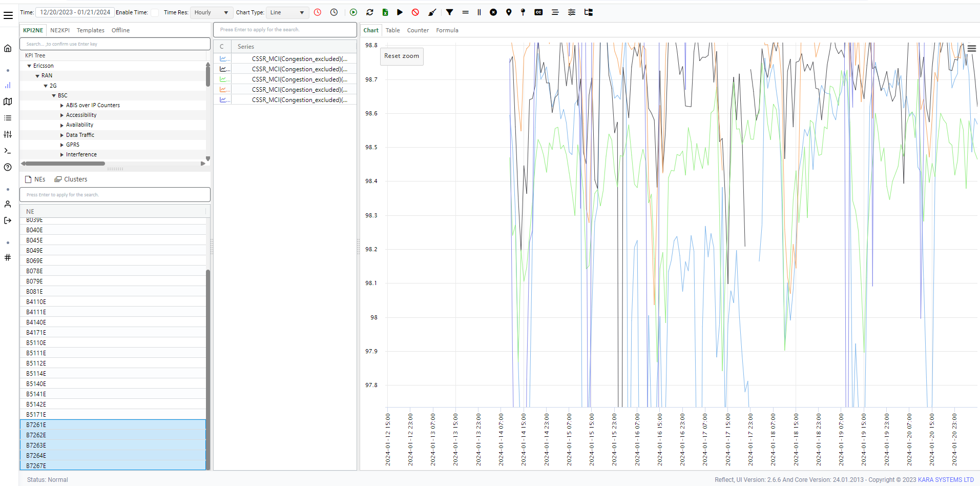Viewport: 980px width, 486px height.
Task: Open the Templates tab
Action: (x=91, y=30)
